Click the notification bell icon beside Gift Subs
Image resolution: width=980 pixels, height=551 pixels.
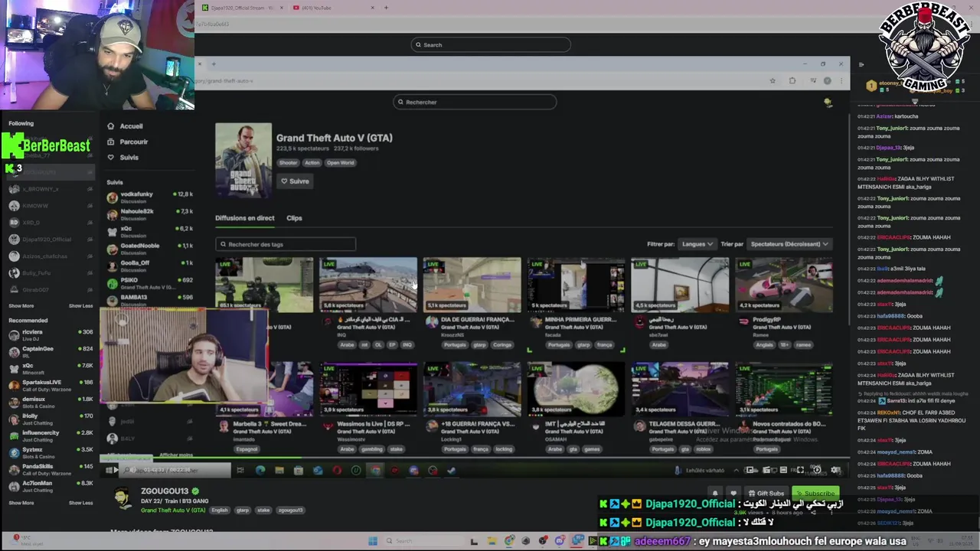[x=715, y=494]
